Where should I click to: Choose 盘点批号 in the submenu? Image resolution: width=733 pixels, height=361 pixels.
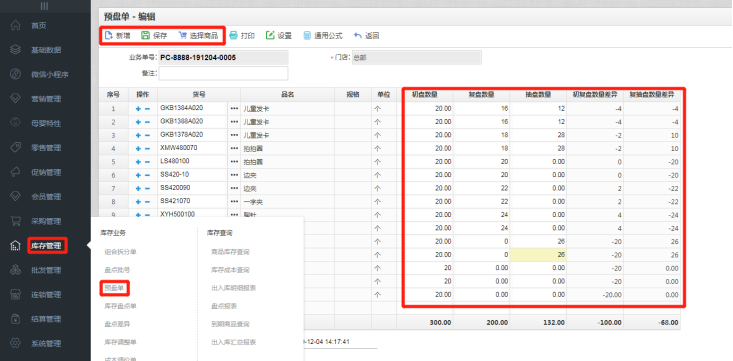click(117, 270)
